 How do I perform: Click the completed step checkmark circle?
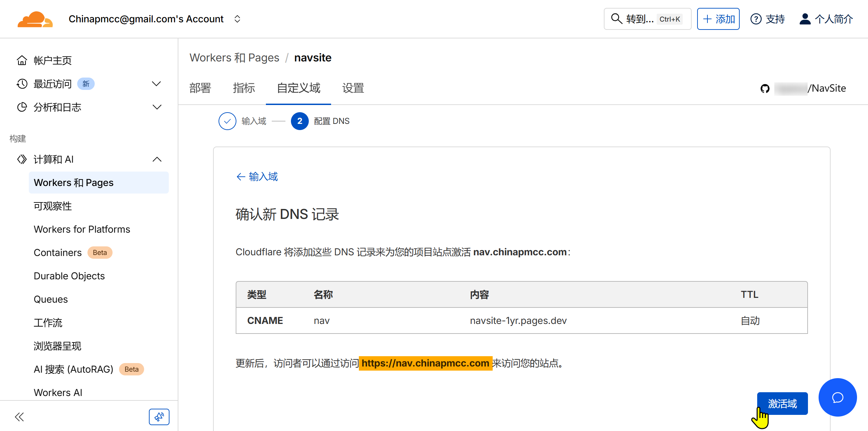pyautogui.click(x=227, y=121)
